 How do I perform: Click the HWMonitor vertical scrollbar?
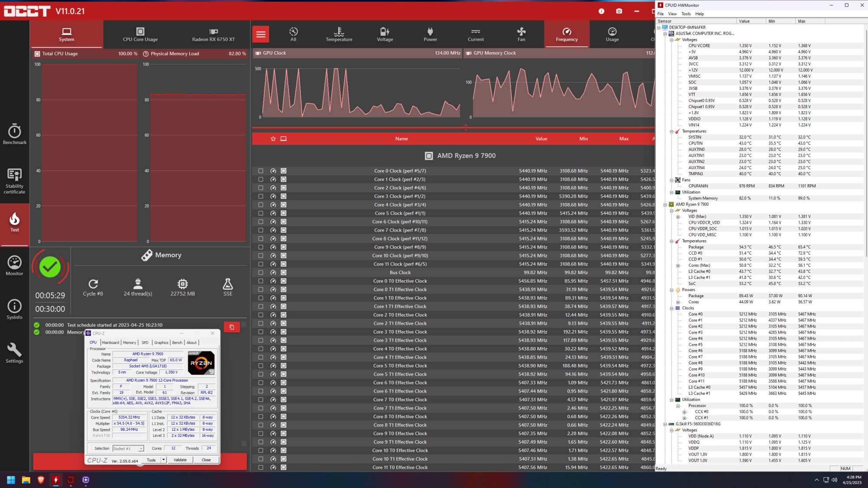(865, 143)
